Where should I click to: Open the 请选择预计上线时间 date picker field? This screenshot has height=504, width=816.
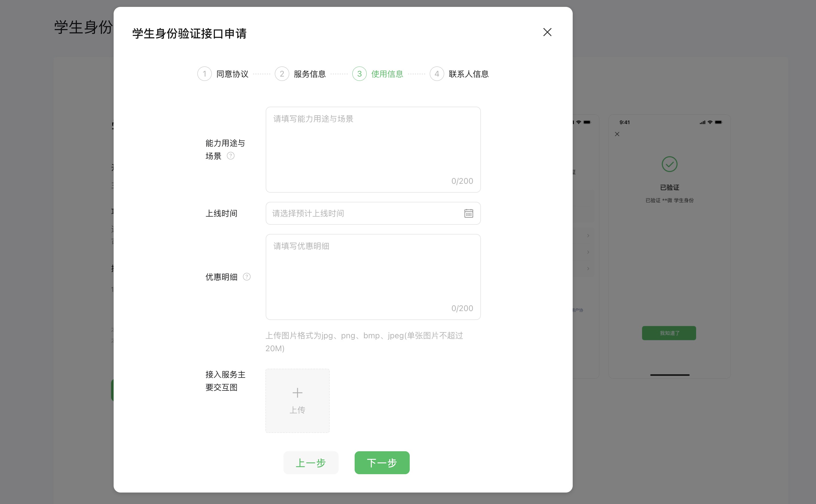tap(364, 213)
